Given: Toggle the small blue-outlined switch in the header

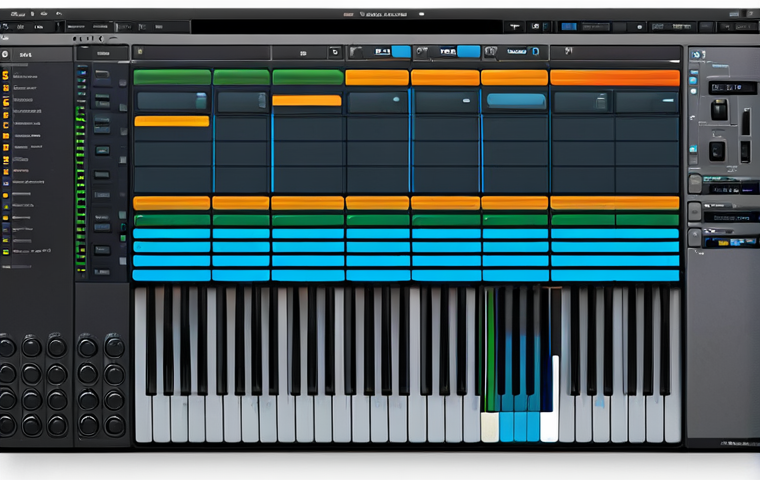Looking at the screenshot, I should click(x=535, y=51).
